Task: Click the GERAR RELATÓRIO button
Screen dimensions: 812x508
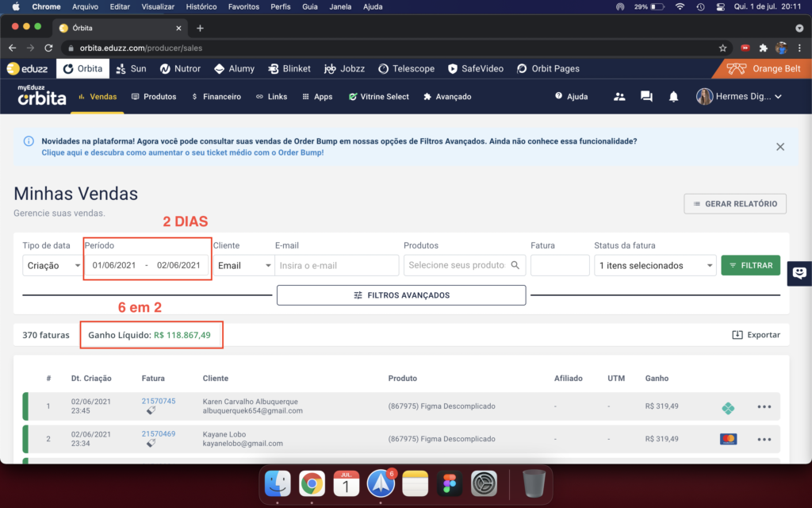Action: tap(735, 204)
